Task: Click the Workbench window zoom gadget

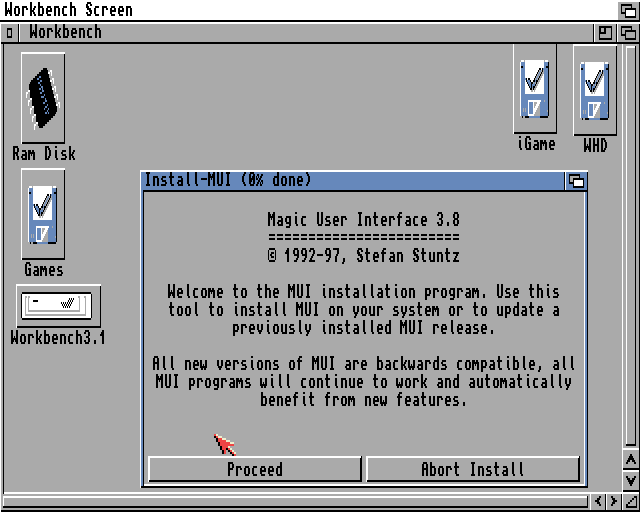Action: [606, 32]
